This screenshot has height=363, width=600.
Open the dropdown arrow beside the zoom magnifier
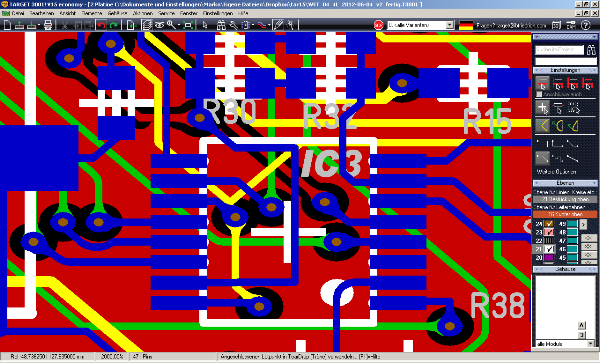point(179,25)
